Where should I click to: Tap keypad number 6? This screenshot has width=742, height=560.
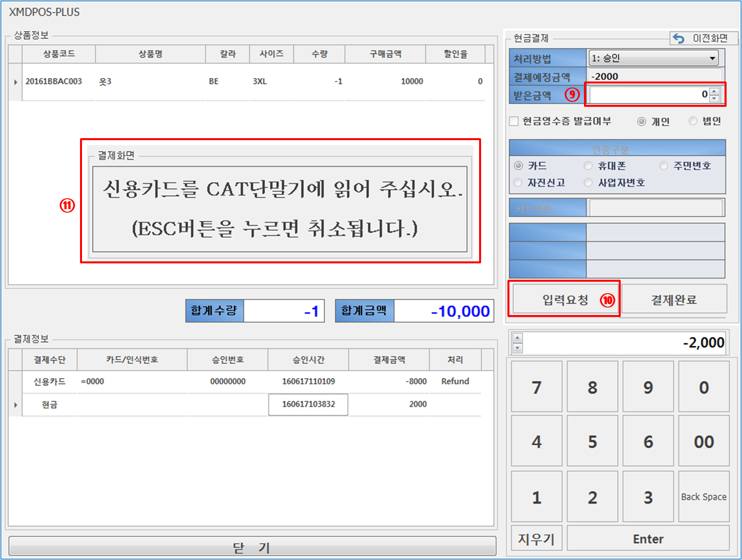point(648,441)
